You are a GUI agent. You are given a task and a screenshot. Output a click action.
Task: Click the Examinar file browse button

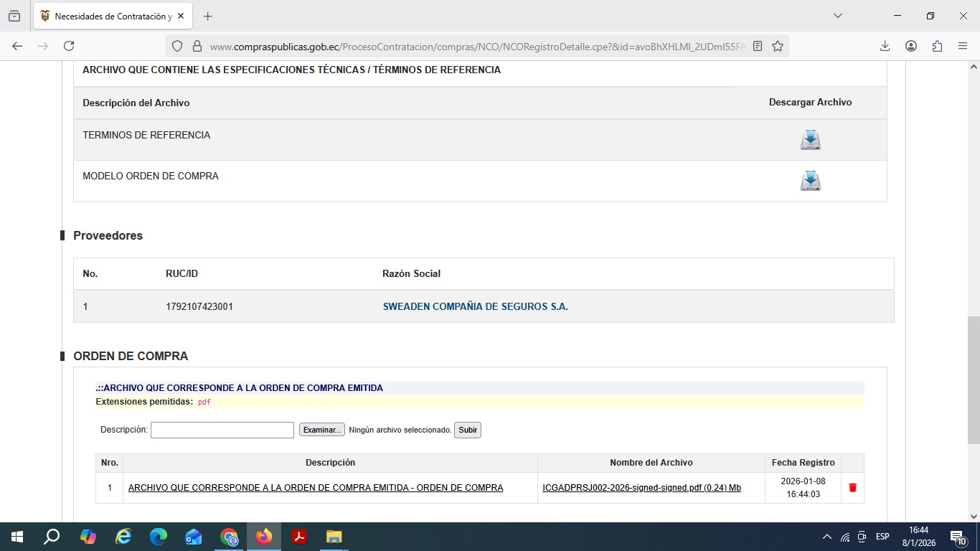(321, 430)
